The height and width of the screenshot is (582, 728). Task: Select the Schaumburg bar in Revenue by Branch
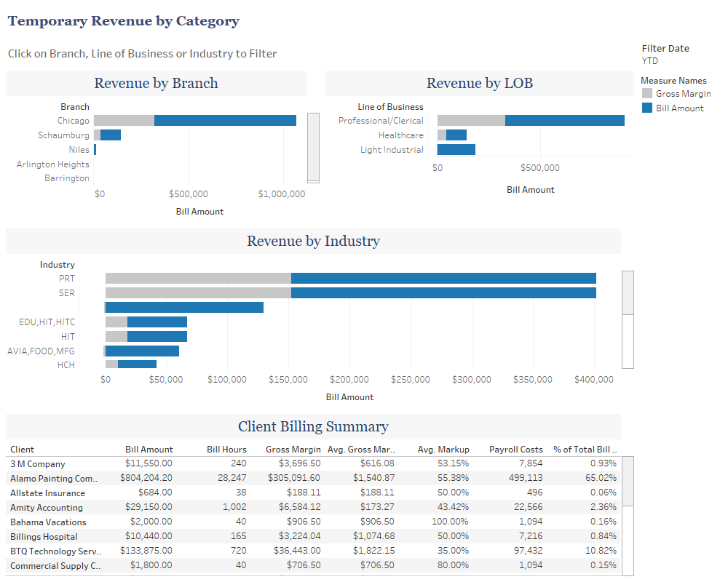coord(108,135)
